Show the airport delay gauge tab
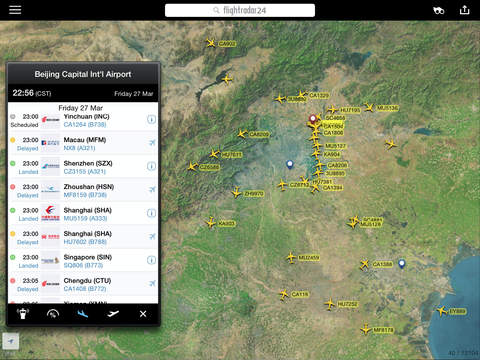Viewport: 480px width, 360px height. click(53, 314)
